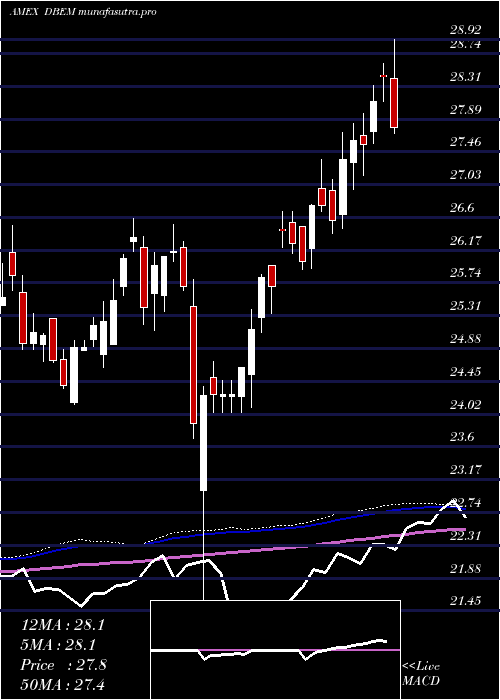The height and width of the screenshot is (700, 500).
Task: Click the 27.89 price level label
Action: 466,110
